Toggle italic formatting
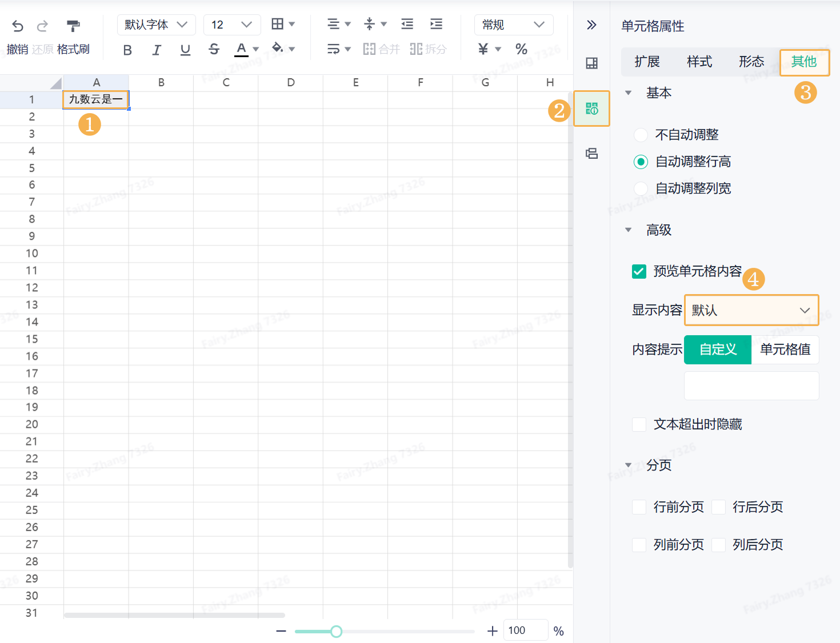The height and width of the screenshot is (643, 840). pos(157,50)
